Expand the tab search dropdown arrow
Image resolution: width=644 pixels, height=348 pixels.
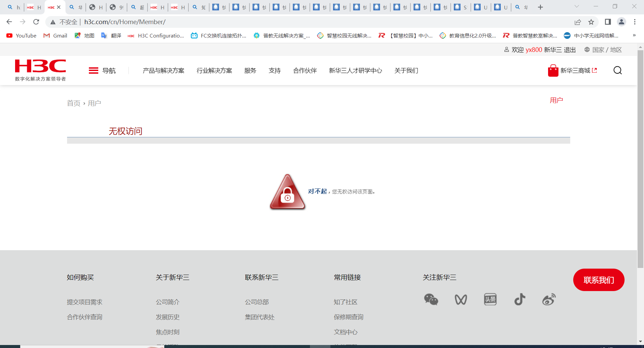[577, 6]
